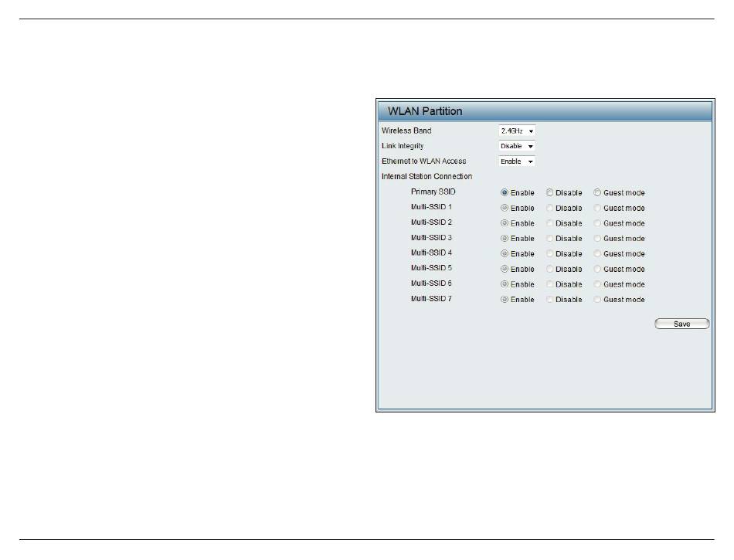The height and width of the screenshot is (560, 734).
Task: Select Guest mode for Multi-SSID 6
Action: click(597, 284)
